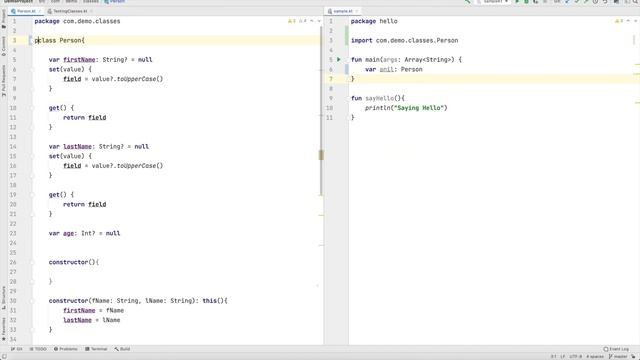Select the sample.kt tab in right editor
Viewport: 640px width, 360px height.
point(342,11)
